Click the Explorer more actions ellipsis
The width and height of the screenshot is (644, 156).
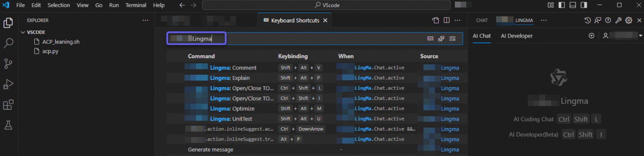145,20
